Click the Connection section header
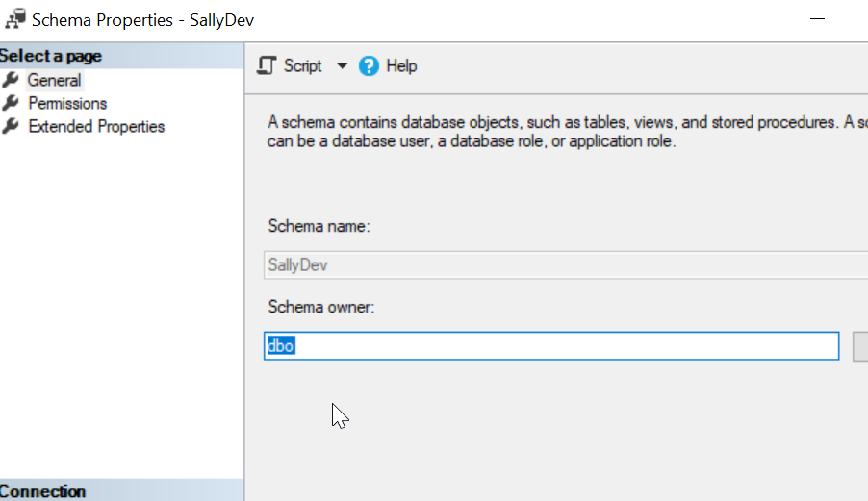The width and height of the screenshot is (868, 501). [x=43, y=491]
